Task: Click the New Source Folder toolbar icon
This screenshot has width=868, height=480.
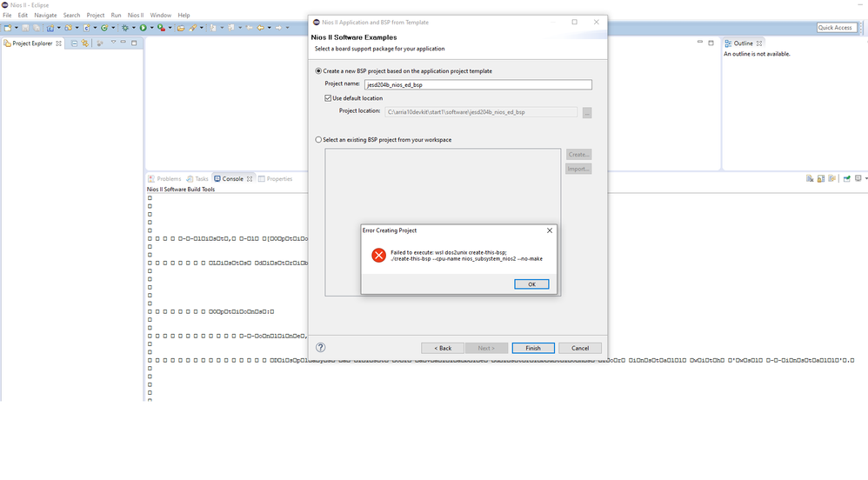Action: click(68, 28)
